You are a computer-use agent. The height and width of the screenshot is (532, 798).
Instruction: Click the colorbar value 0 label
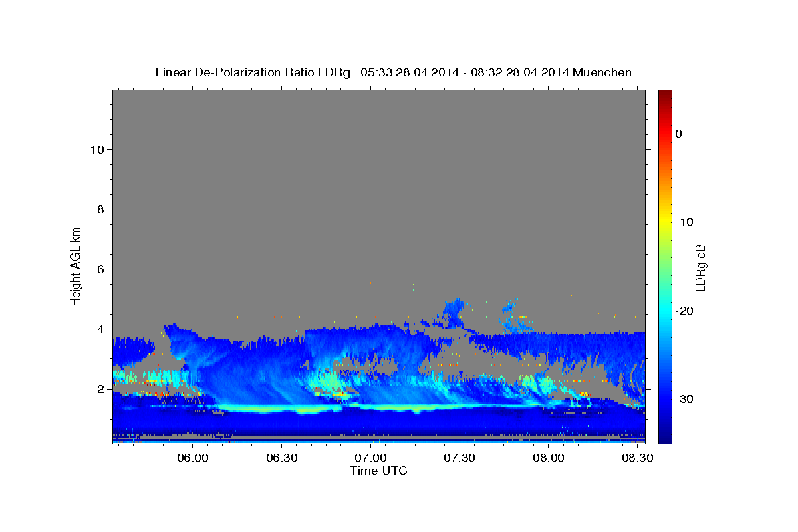pos(679,134)
